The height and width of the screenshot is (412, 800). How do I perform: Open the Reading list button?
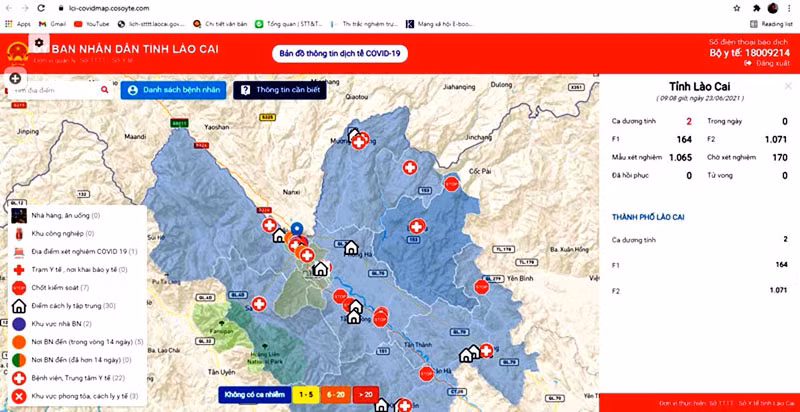tap(771, 24)
